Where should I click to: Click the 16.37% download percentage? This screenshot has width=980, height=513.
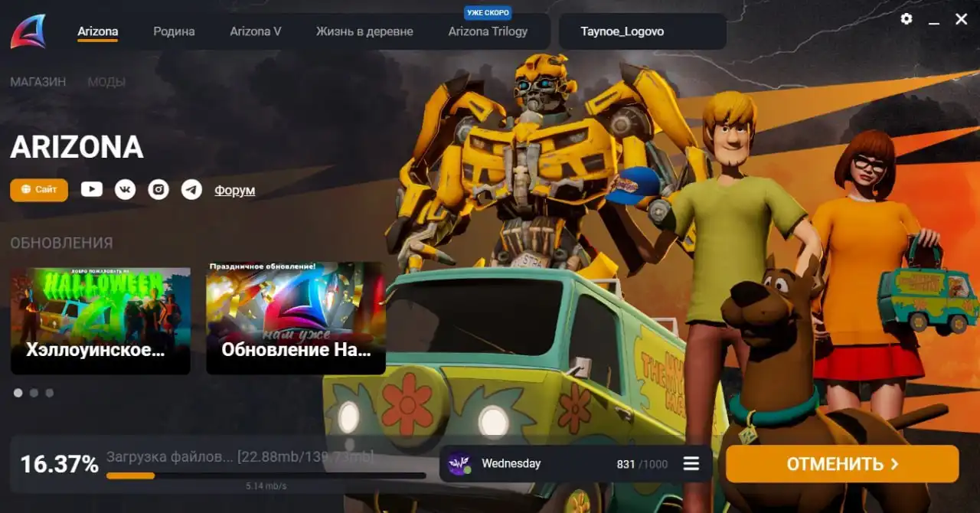(59, 464)
